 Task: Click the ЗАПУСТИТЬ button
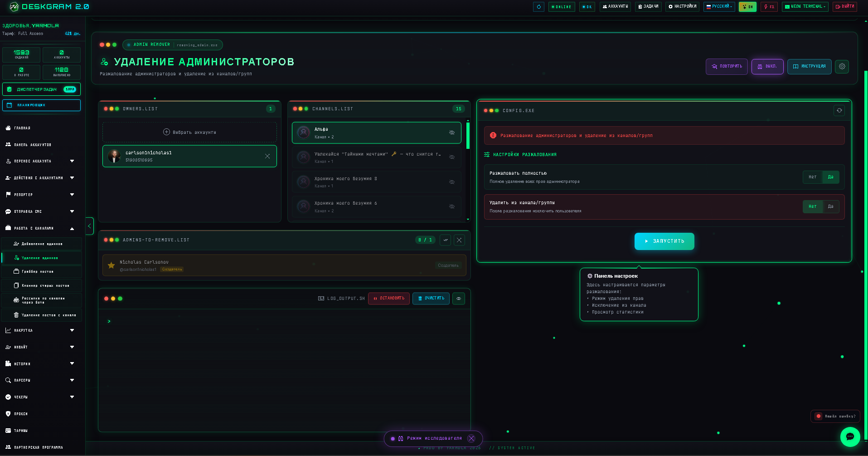[664, 241]
